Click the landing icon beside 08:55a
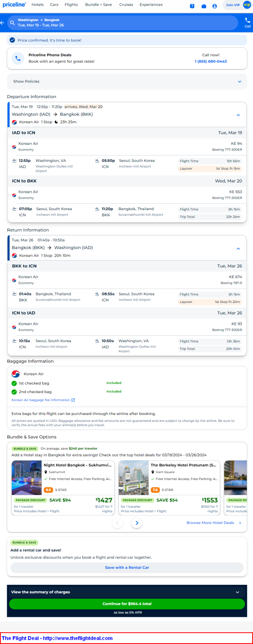The image size is (253, 644). (x=97, y=294)
